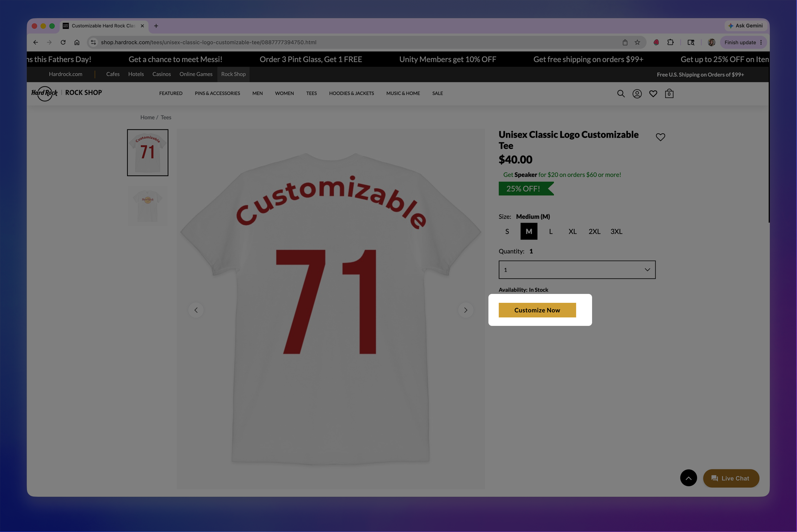Image resolution: width=797 pixels, height=532 pixels.
Task: Click the share icon in address bar
Action: coord(625,42)
